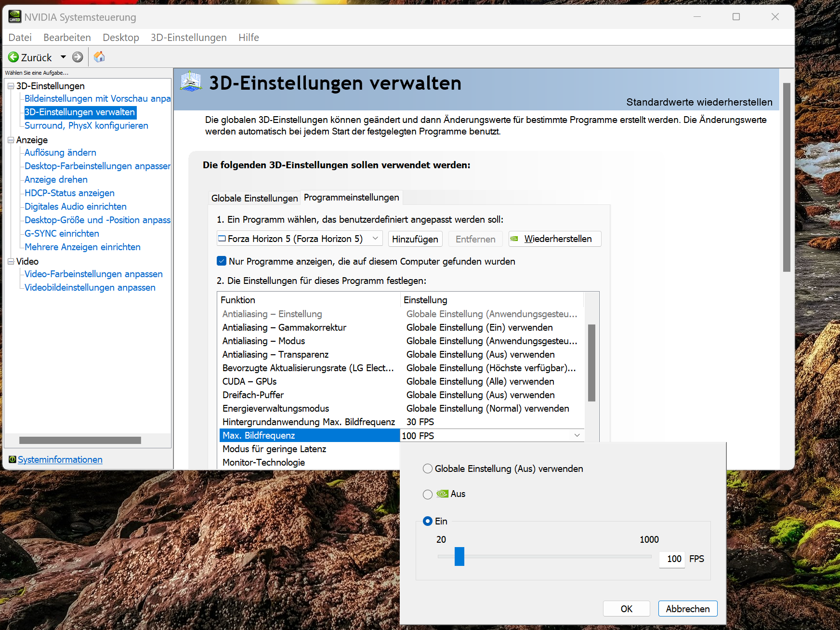Select 'Hintergrundanwendung Max. Bildfrequenz' row
This screenshot has height=630, width=840.
tap(402, 422)
